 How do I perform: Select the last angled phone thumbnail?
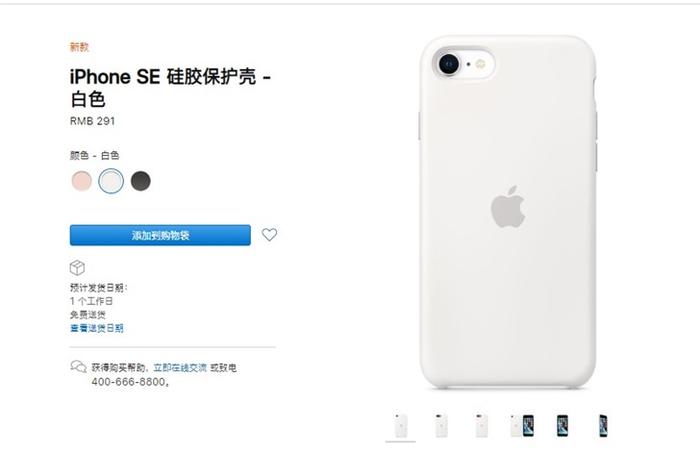coord(603,426)
